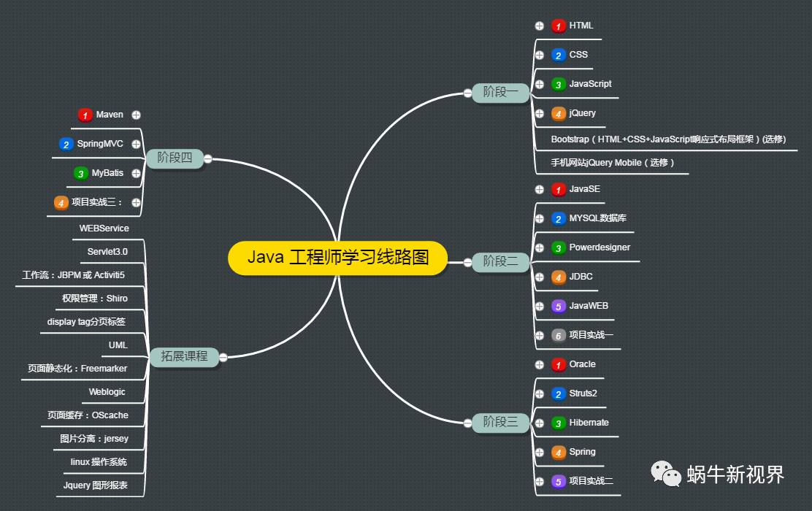Click the orange priority 4 icon beside 项目实战三
Screen dimensions: 812x511
pos(61,203)
